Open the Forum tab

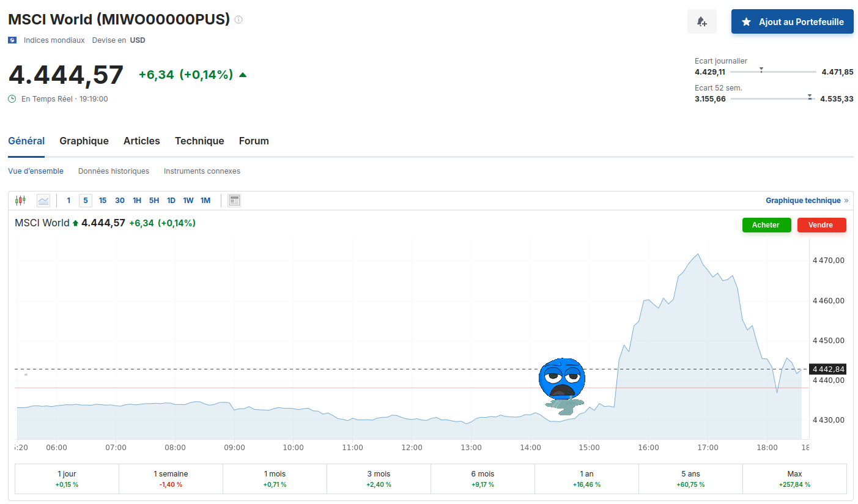tap(254, 141)
